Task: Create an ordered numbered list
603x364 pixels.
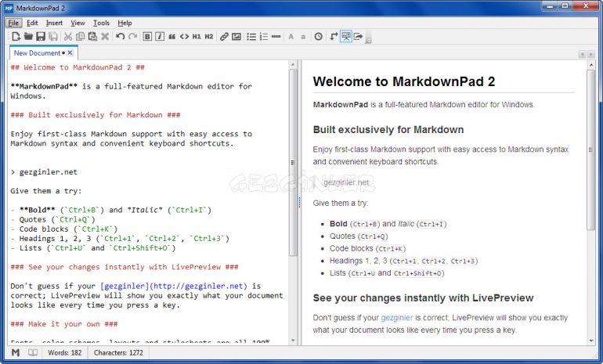Action: [x=264, y=37]
